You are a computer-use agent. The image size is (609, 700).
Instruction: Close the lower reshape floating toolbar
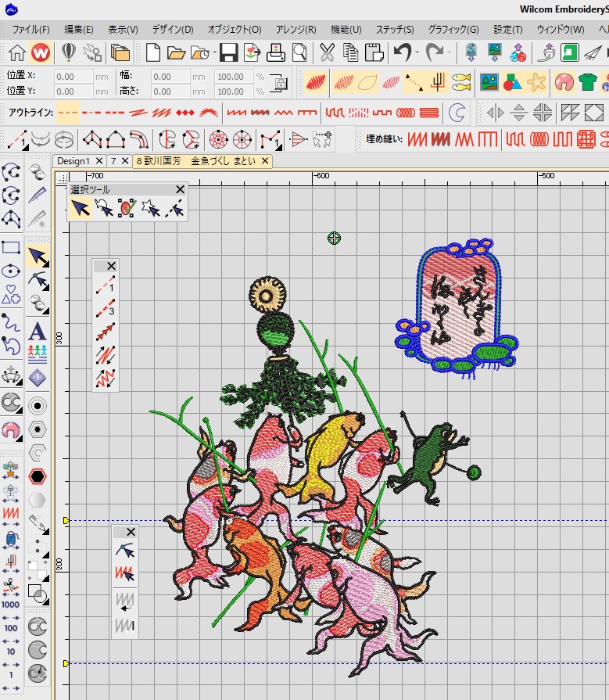pos(131,532)
